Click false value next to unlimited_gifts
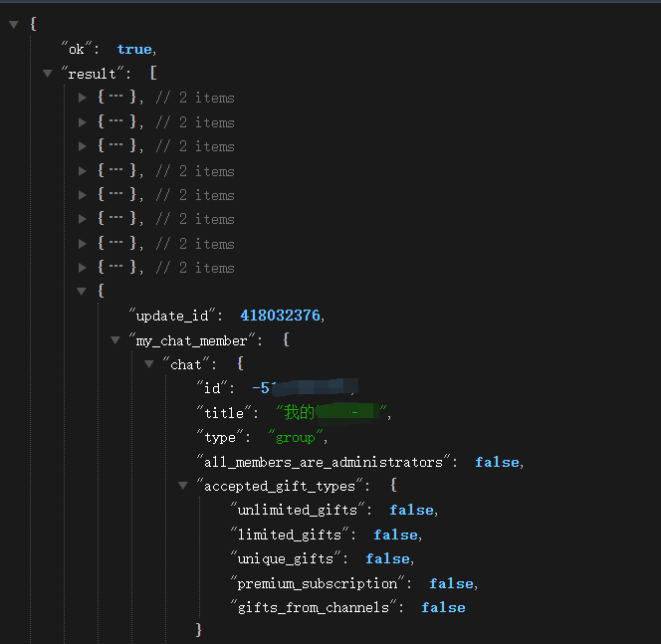The width and height of the screenshot is (661, 644). [x=411, y=510]
